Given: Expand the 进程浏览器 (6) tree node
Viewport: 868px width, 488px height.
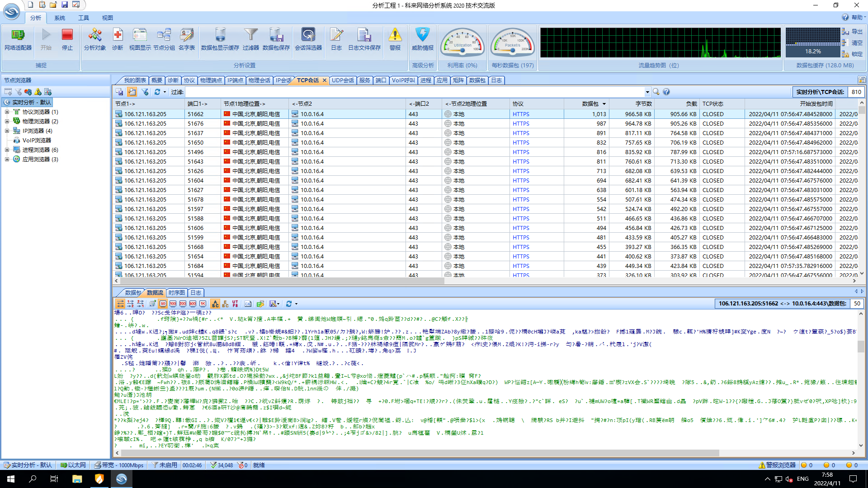Looking at the screenshot, I should coord(7,150).
